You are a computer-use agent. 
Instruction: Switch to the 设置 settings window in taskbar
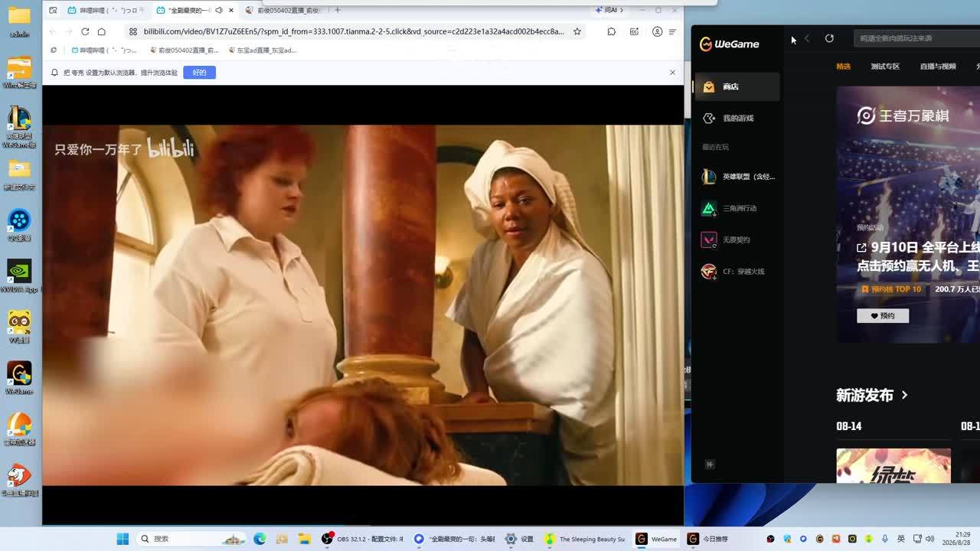click(519, 539)
